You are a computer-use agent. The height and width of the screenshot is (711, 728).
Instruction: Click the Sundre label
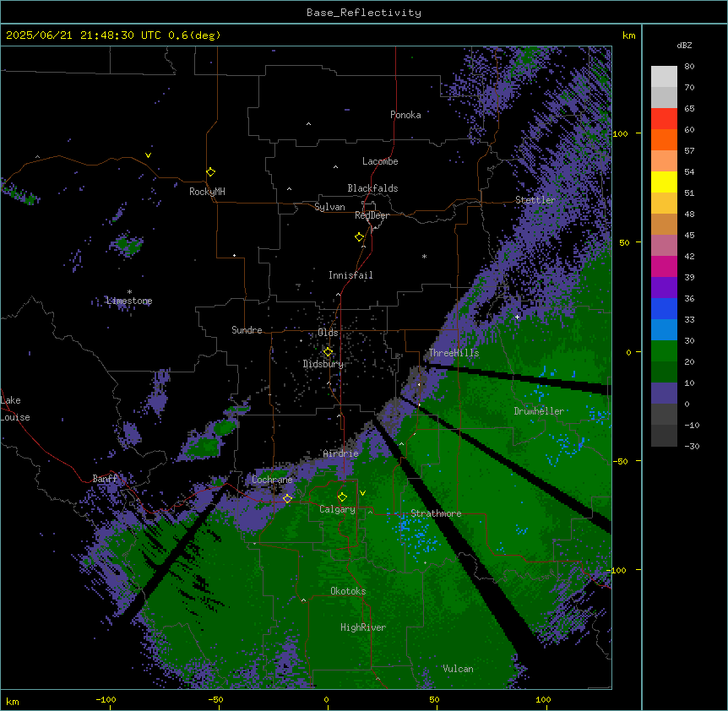(x=247, y=330)
